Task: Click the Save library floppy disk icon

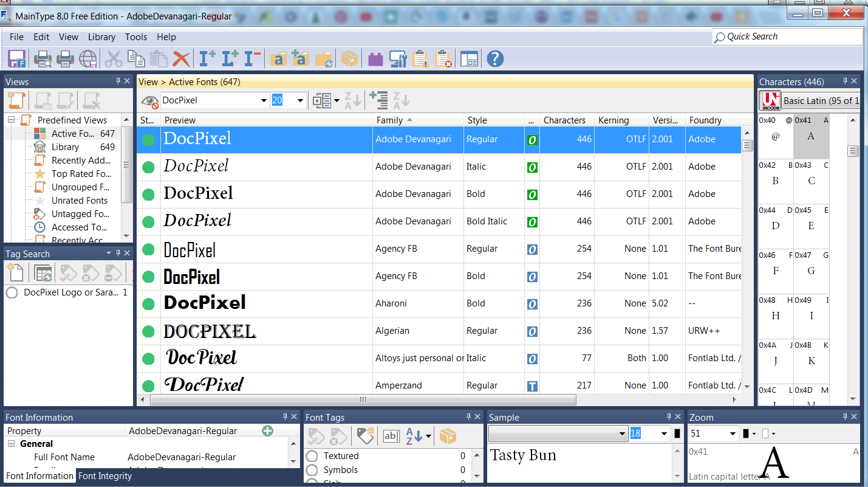Action: pos(16,59)
